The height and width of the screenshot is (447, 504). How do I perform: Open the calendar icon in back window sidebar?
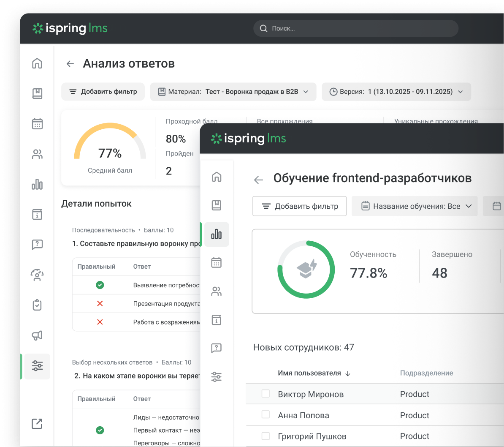[x=37, y=123]
